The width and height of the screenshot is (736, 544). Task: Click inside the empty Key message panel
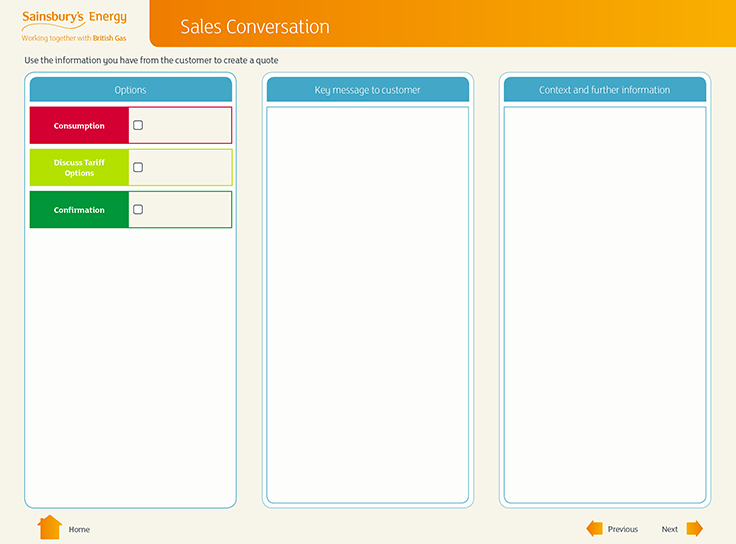367,300
